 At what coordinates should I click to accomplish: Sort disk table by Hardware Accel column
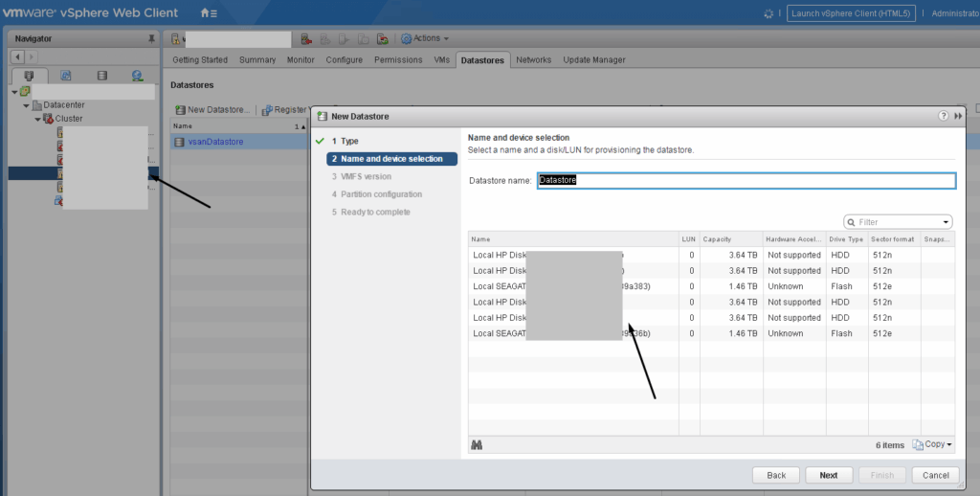pos(794,239)
